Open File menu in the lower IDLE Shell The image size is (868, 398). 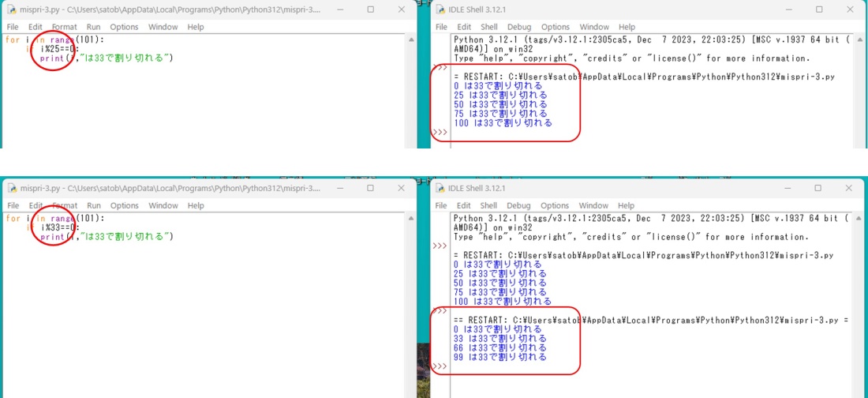click(441, 205)
